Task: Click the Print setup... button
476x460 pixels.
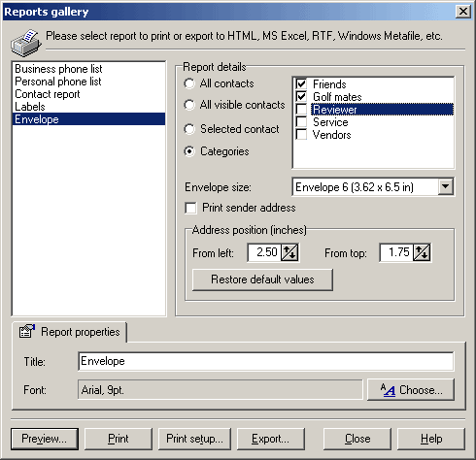Action: 194,439
